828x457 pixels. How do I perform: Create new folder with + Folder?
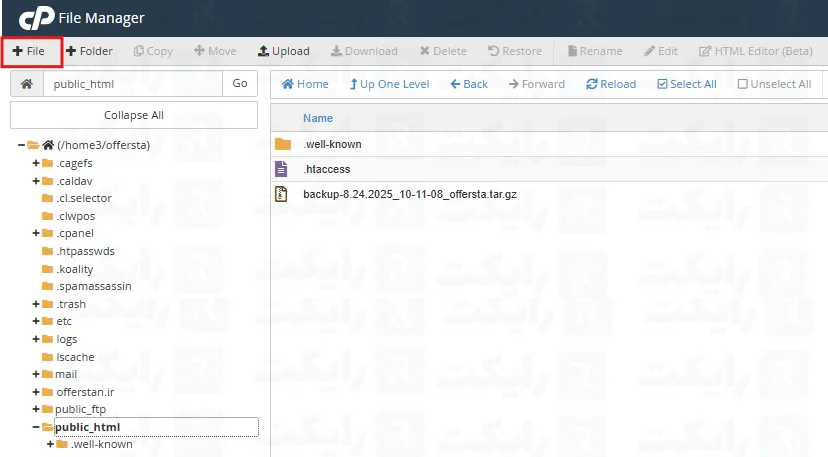coord(89,51)
